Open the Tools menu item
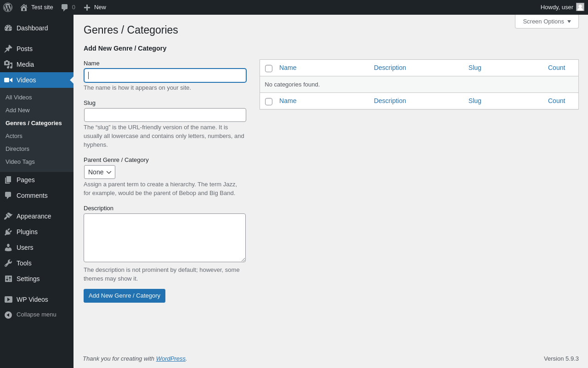The image size is (588, 368). [x=37, y=263]
